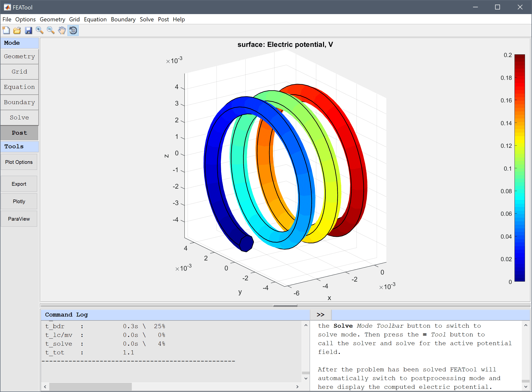The width and height of the screenshot is (532, 392).
Task: Click the y axis label
Action: tap(240, 292)
